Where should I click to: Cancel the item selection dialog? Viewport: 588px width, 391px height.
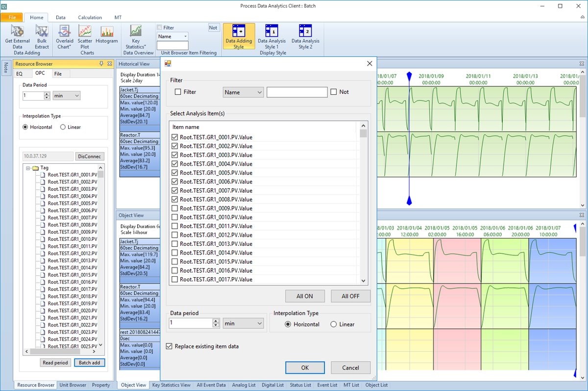(x=350, y=367)
